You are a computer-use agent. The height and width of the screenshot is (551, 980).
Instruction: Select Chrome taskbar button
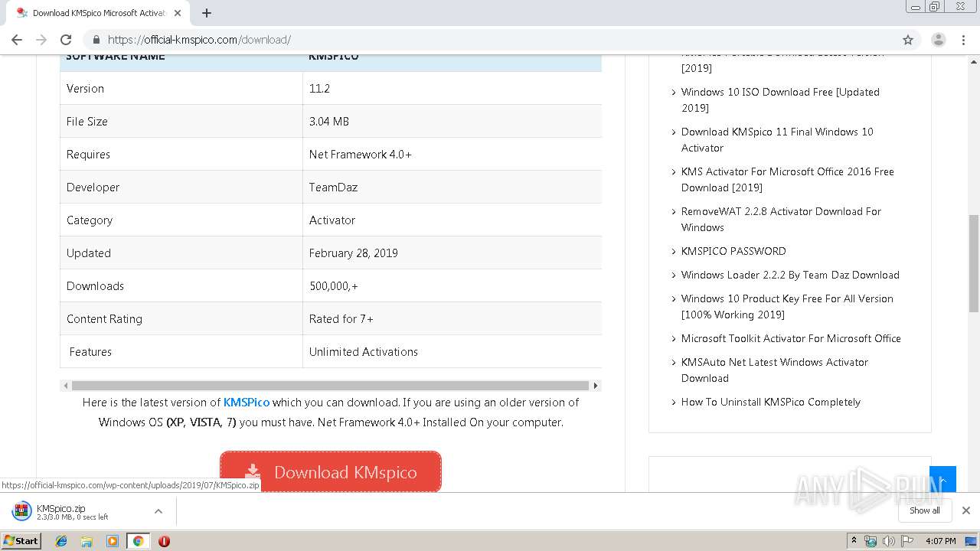[138, 541]
